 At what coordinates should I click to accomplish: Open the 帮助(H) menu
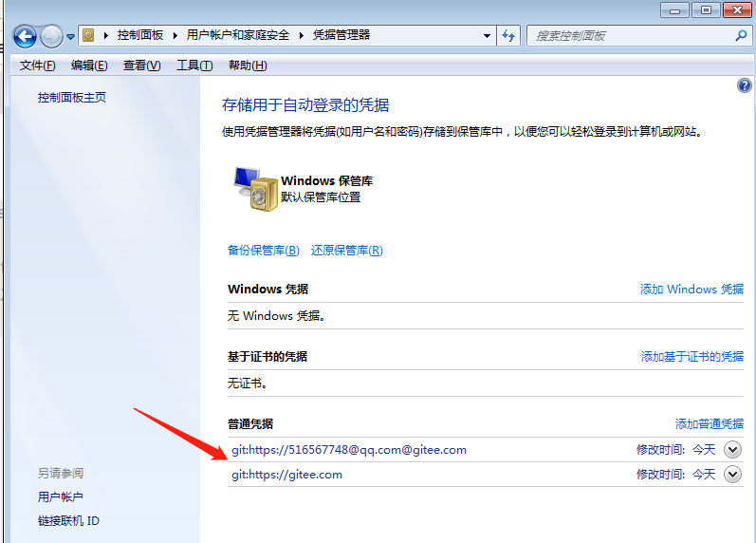[x=248, y=66]
